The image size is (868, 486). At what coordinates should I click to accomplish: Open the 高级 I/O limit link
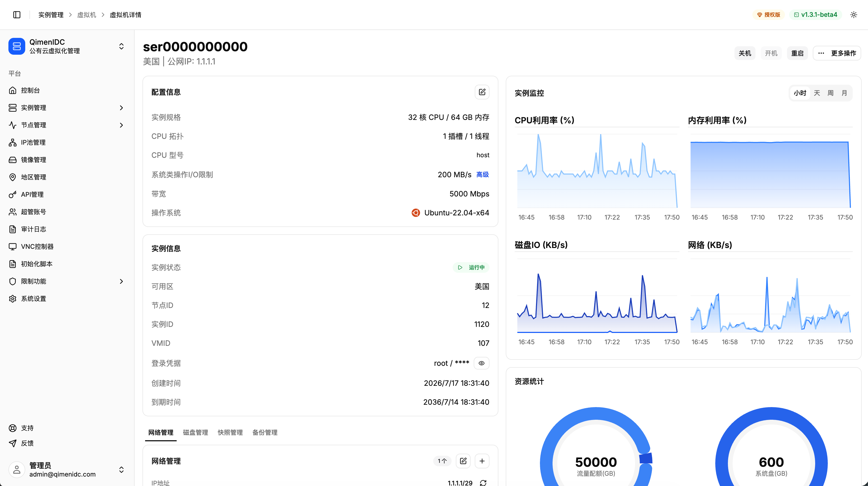(x=483, y=175)
